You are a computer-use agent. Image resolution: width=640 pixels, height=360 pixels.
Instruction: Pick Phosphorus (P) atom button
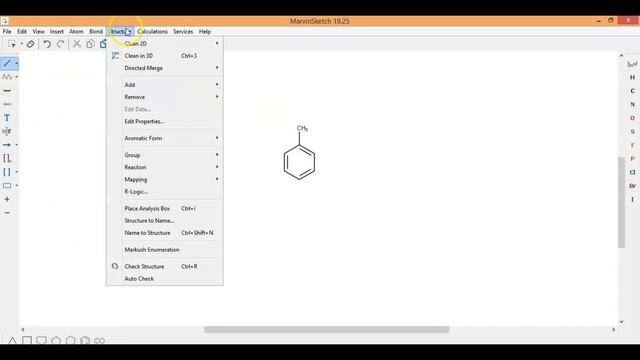point(632,158)
